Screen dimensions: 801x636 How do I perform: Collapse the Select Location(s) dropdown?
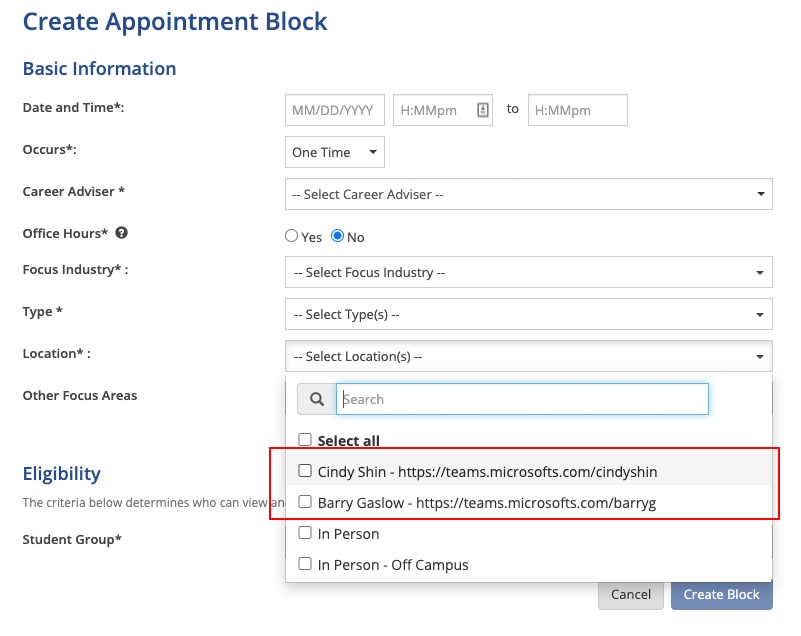pyautogui.click(x=528, y=356)
